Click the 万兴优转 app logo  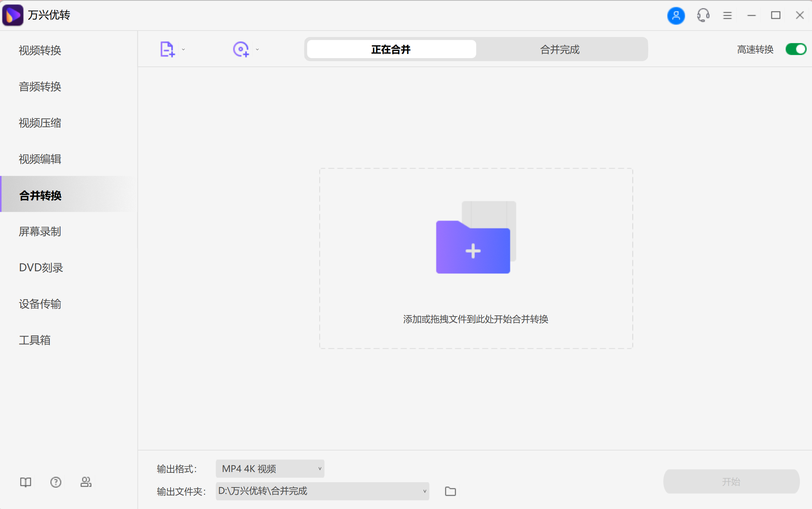coord(12,15)
